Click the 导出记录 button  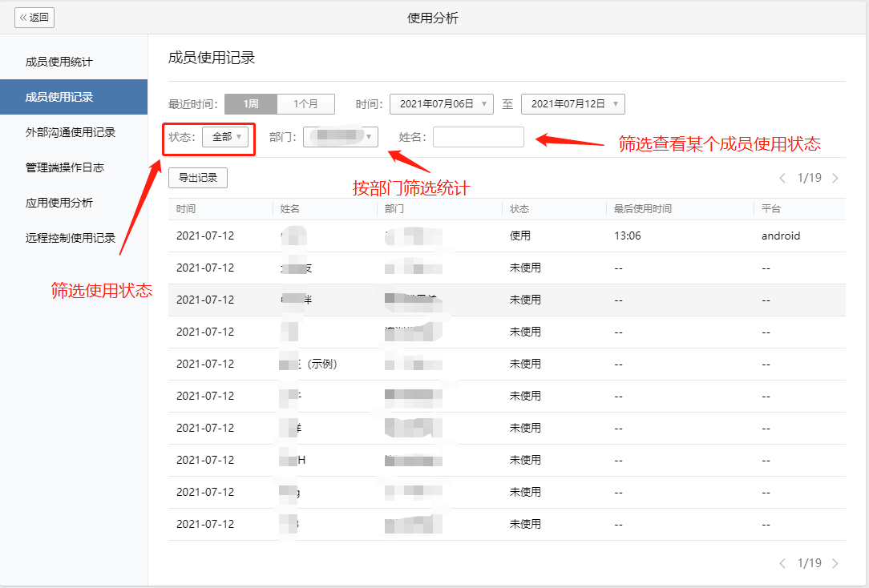pos(198,178)
